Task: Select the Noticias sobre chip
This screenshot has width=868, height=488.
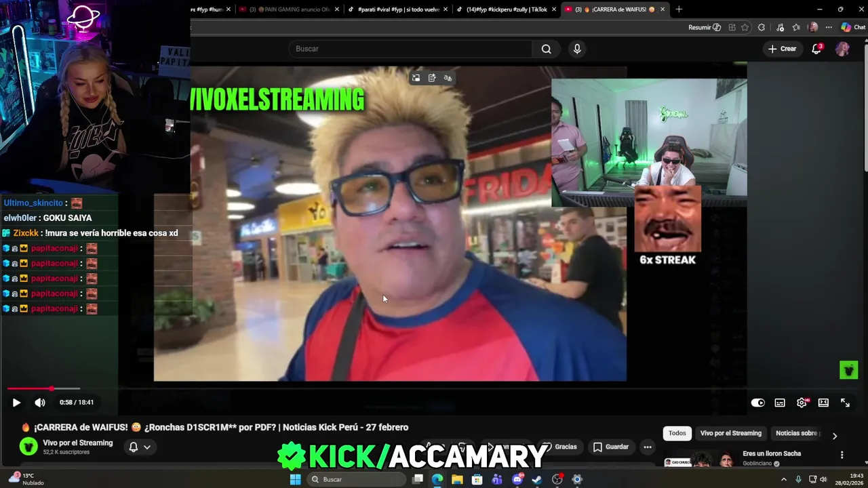Action: (797, 433)
